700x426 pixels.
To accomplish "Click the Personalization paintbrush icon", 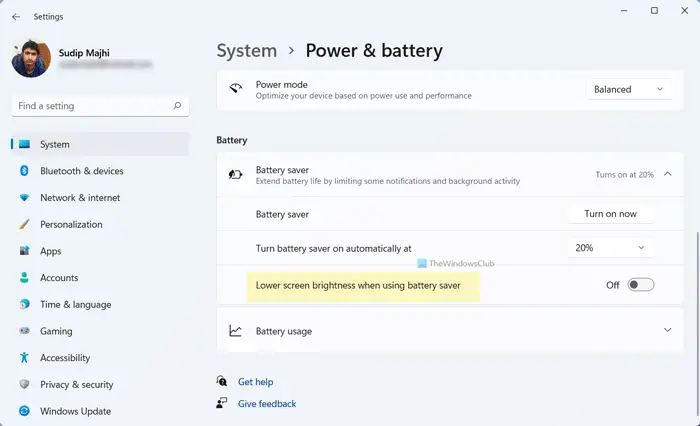I will tap(25, 224).
